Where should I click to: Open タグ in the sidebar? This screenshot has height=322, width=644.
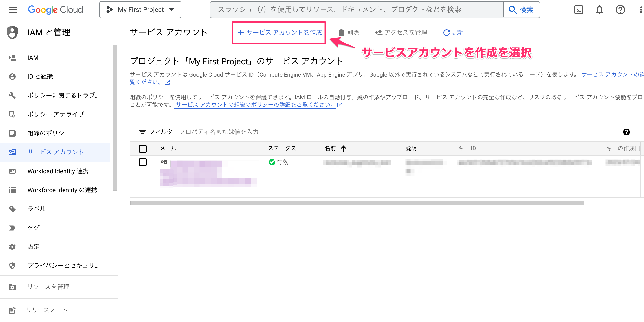(55, 228)
